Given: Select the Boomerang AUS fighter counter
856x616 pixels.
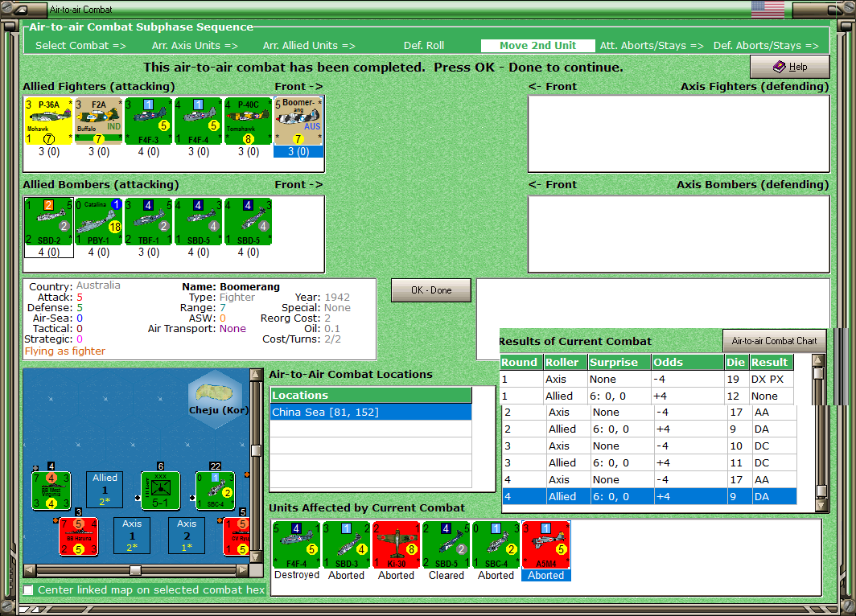Looking at the screenshot, I should point(298,121).
